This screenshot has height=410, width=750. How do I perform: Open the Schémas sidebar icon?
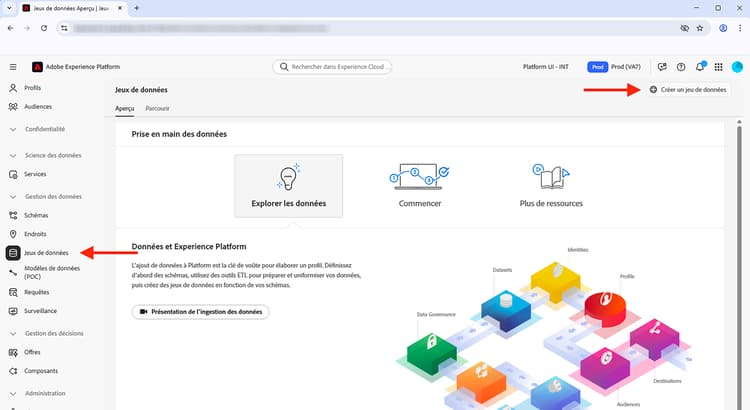point(13,215)
